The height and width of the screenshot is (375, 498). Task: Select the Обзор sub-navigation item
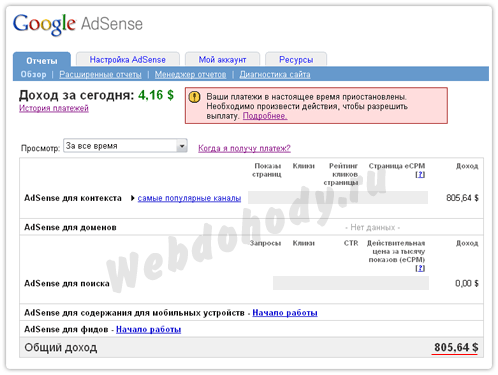pyautogui.click(x=33, y=74)
